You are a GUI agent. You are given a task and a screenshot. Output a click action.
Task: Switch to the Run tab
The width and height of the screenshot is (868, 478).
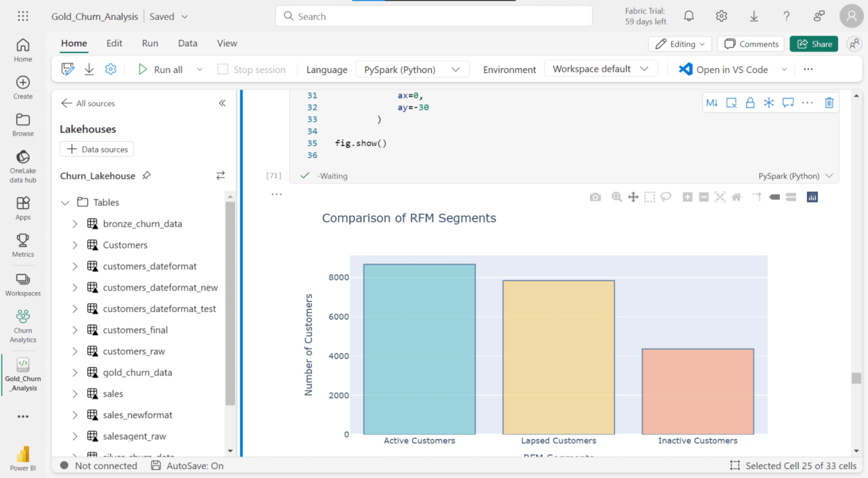[x=150, y=43]
